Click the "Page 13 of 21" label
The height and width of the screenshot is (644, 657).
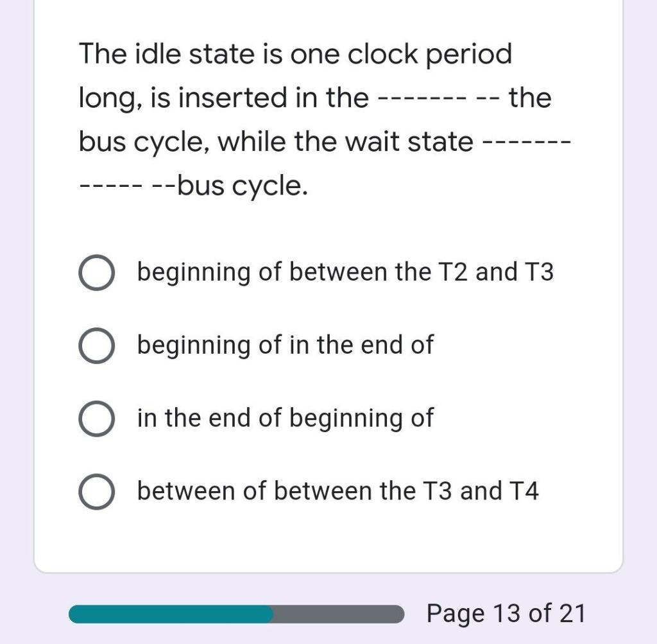(x=507, y=613)
